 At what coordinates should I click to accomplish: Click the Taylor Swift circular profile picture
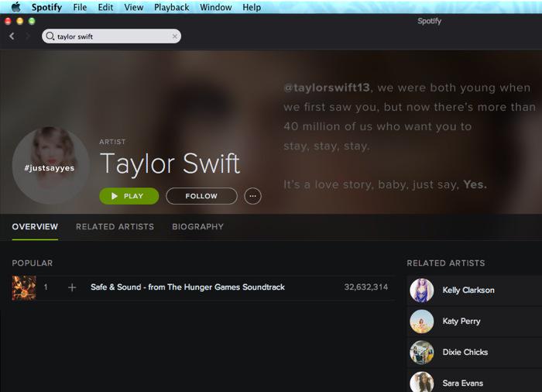coord(50,165)
